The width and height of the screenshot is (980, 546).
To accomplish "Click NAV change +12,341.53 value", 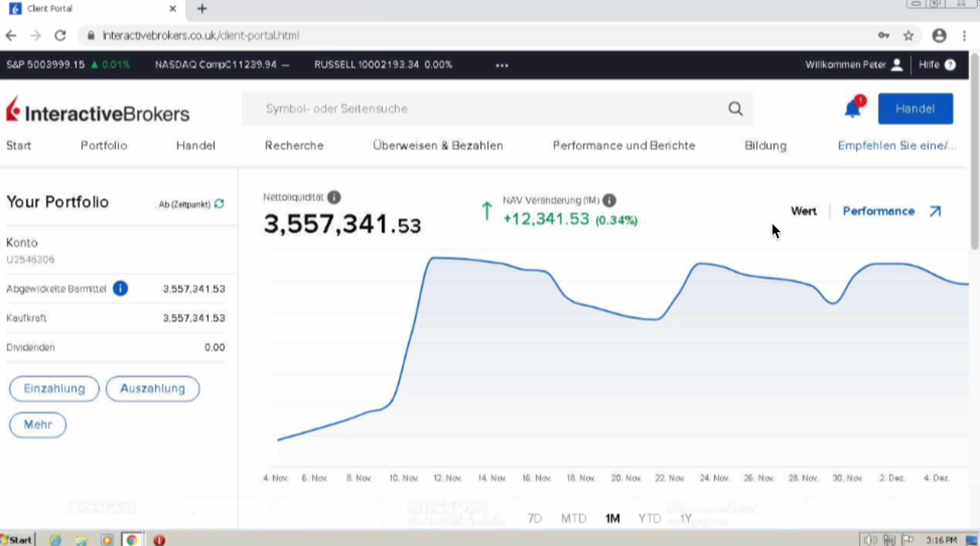I will (546, 219).
